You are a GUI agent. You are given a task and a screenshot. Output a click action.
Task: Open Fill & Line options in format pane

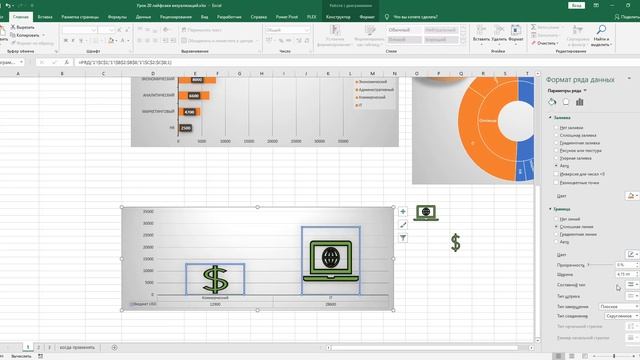tap(552, 102)
